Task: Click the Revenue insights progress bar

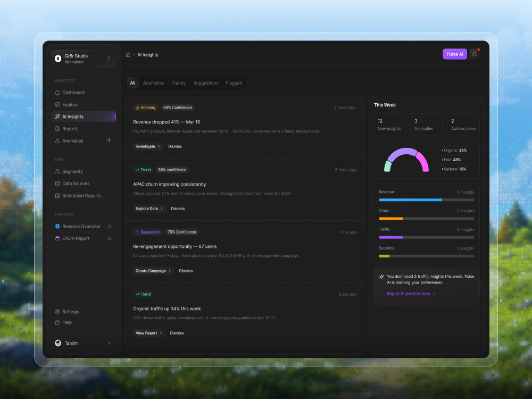Action: pos(427,200)
